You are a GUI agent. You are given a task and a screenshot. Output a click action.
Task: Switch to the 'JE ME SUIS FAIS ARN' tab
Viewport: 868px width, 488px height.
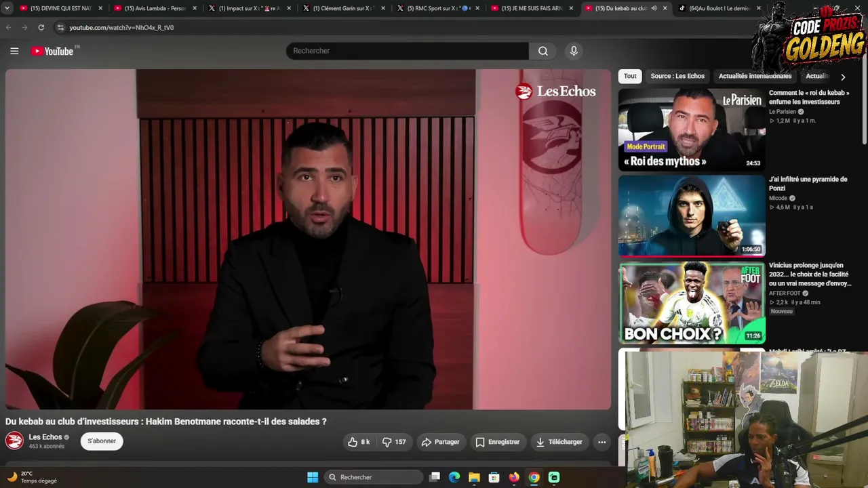(x=532, y=8)
